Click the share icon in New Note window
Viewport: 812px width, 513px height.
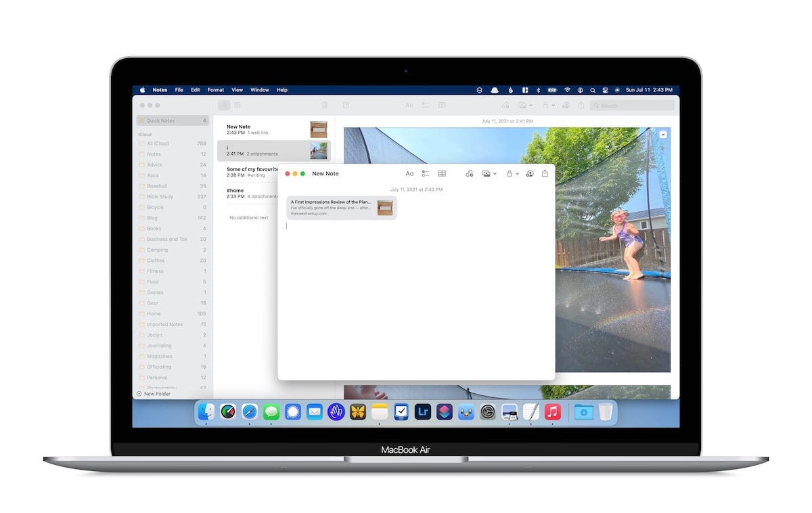(545, 173)
